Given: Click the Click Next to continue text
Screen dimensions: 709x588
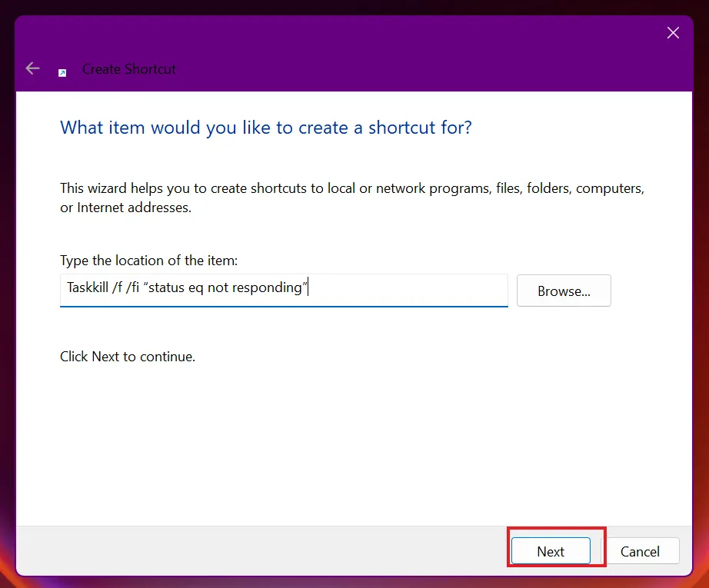Looking at the screenshot, I should tap(128, 357).
